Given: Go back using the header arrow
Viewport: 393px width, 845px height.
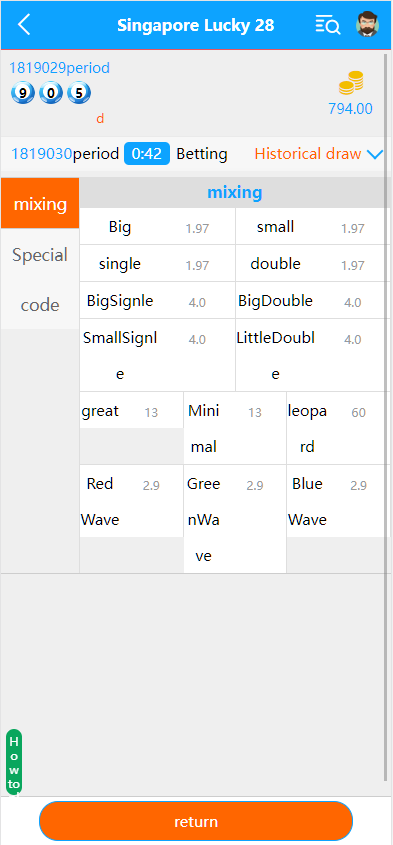Looking at the screenshot, I should [x=24, y=25].
